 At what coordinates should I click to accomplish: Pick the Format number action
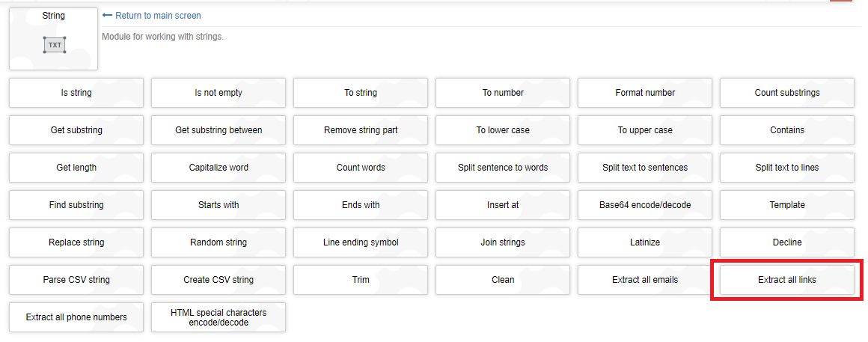click(x=645, y=93)
